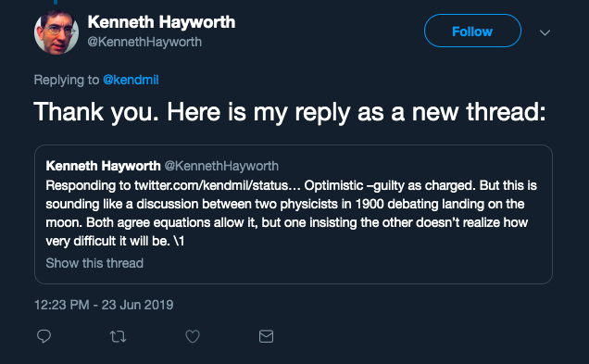The width and height of the screenshot is (589, 364).
Task: Click the empty area right of Show this thread
Action: (x=345, y=263)
